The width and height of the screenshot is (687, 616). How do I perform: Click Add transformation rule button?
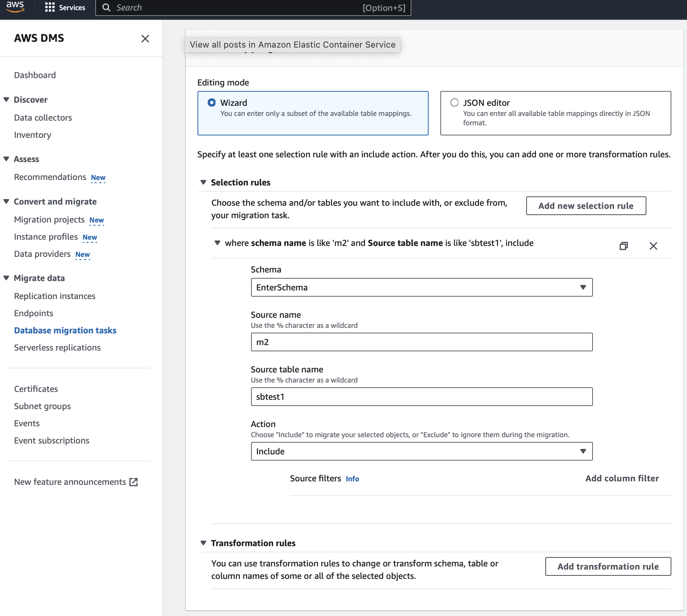tap(608, 566)
